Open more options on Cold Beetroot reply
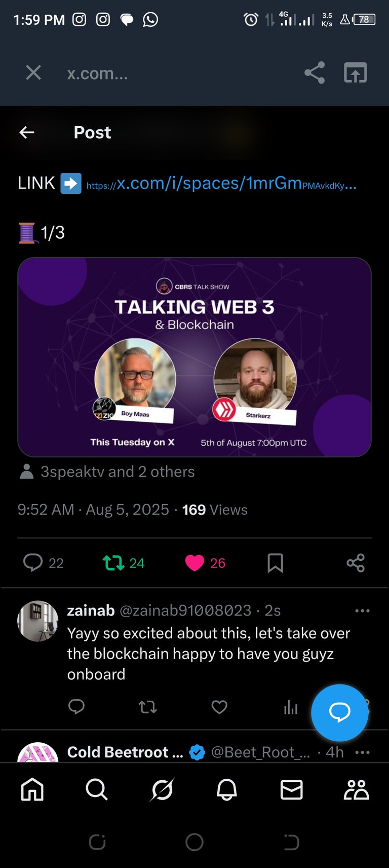Viewport: 389px width, 868px height. (363, 752)
